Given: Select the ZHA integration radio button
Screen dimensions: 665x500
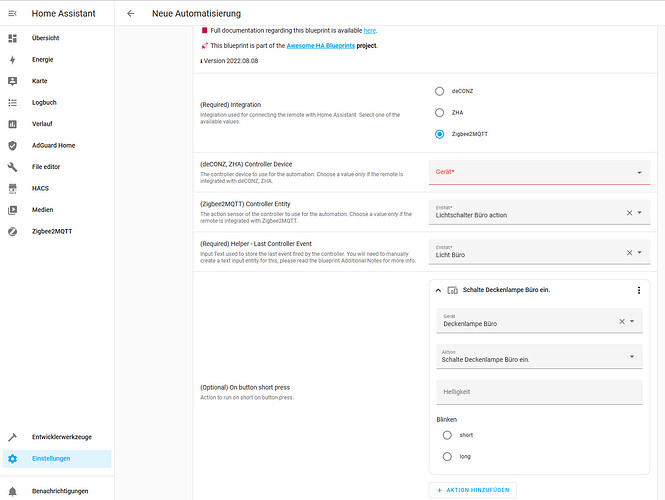Looking at the screenshot, I should tap(439, 113).
